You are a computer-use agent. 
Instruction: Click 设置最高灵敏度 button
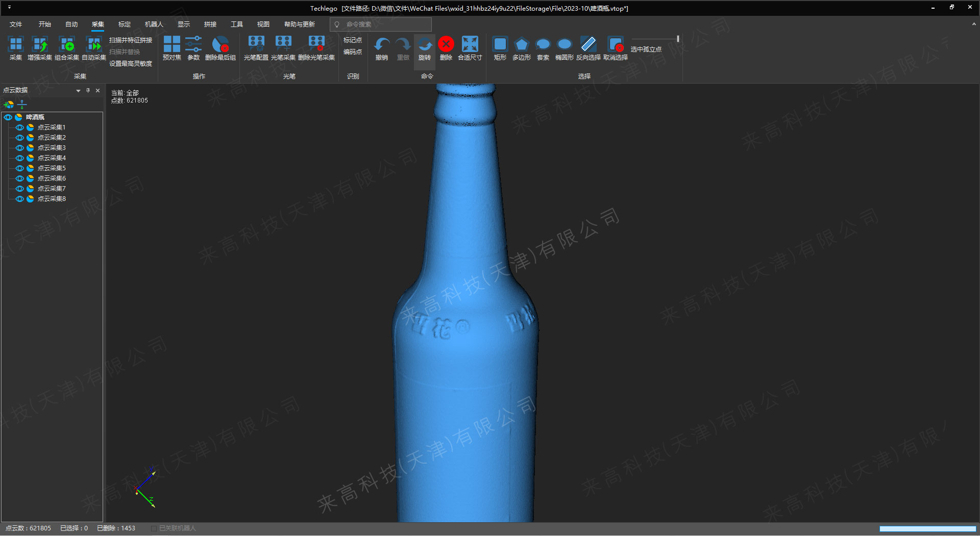tap(131, 64)
